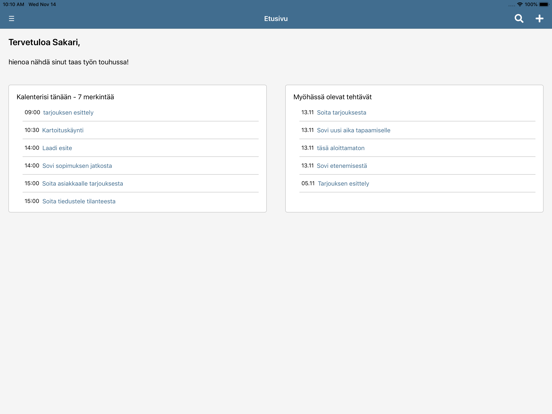The width and height of the screenshot is (552, 414).
Task: Select the 09:00 time label
Action: point(32,112)
